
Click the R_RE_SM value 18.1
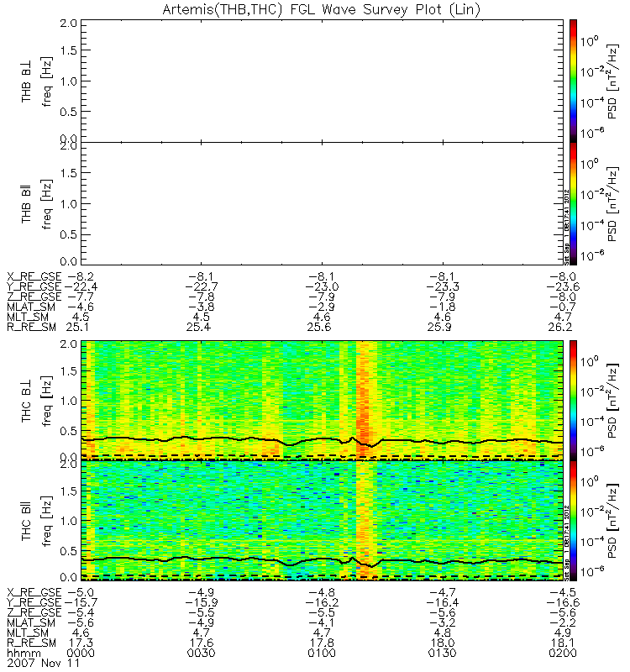coord(563,643)
